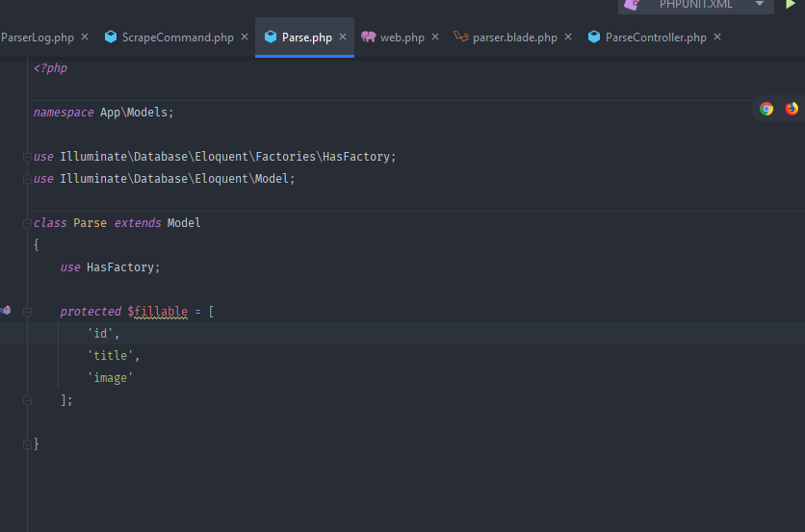Click the gutter override icon beside $fillable
Image resolution: width=805 pixels, height=532 pixels.
[x=6, y=311]
